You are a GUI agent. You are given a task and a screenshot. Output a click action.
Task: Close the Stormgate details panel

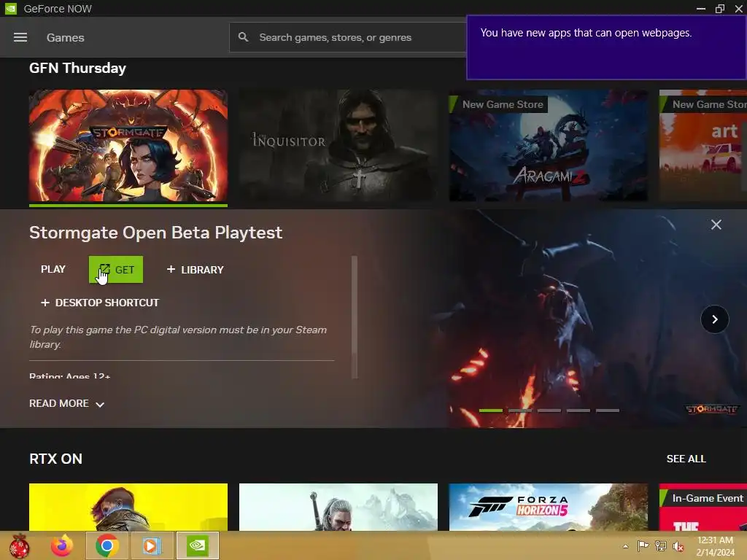[x=716, y=225]
